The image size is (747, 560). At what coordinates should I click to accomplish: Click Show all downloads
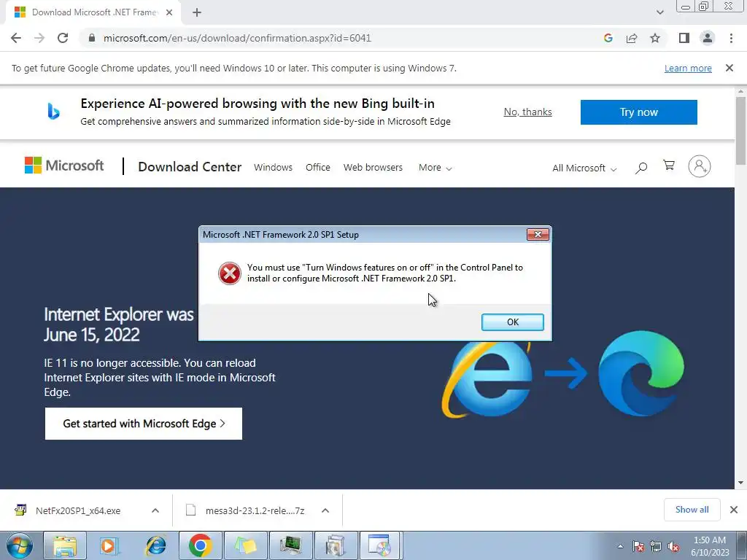point(692,510)
